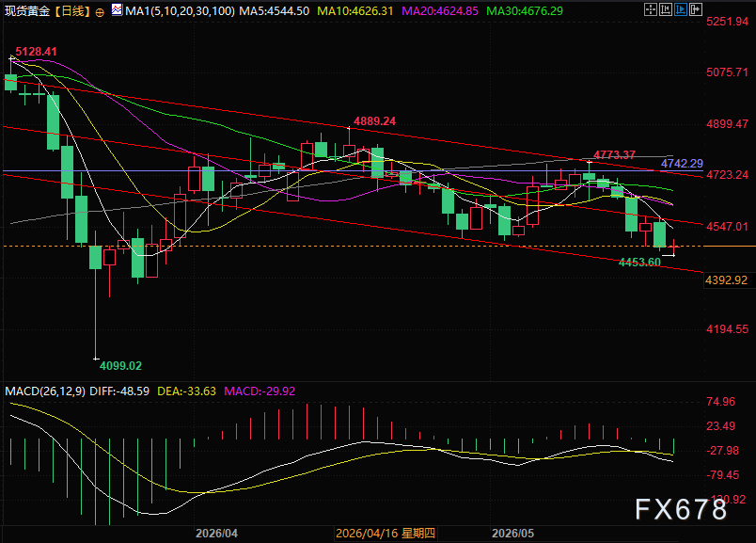Screen dimensions: 756x543
Task: Click the 5251.94 top axis price
Action: [727, 22]
